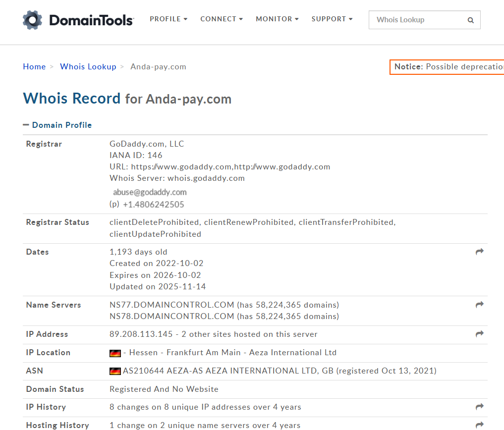The height and width of the screenshot is (430, 504).
Task: Click the search magnifier in Whois Lookup box
Action: [x=470, y=20]
